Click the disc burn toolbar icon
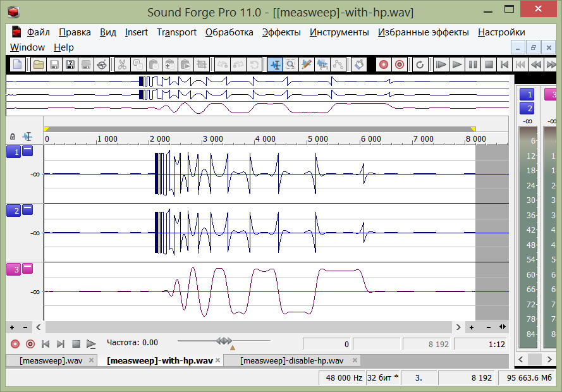This screenshot has height=392, width=562. click(x=102, y=65)
